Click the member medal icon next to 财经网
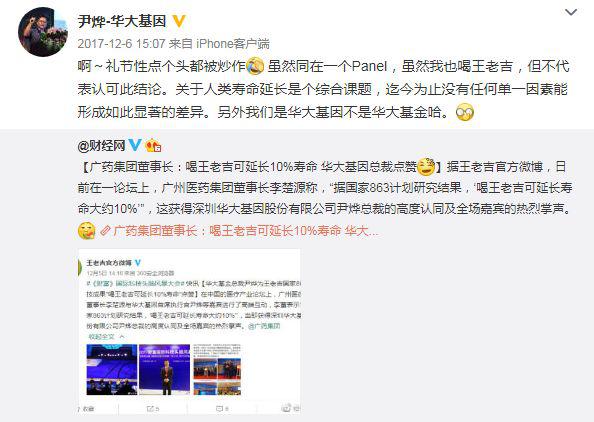 (x=153, y=145)
